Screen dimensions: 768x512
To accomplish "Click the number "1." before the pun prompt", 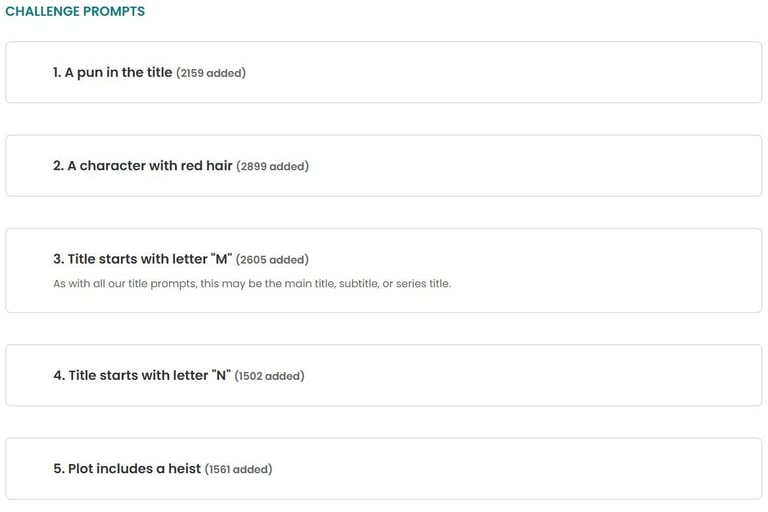I will pyautogui.click(x=57, y=73).
